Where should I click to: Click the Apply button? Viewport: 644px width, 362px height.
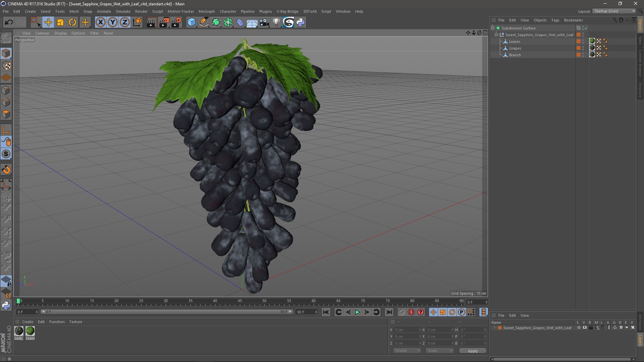tap(473, 351)
